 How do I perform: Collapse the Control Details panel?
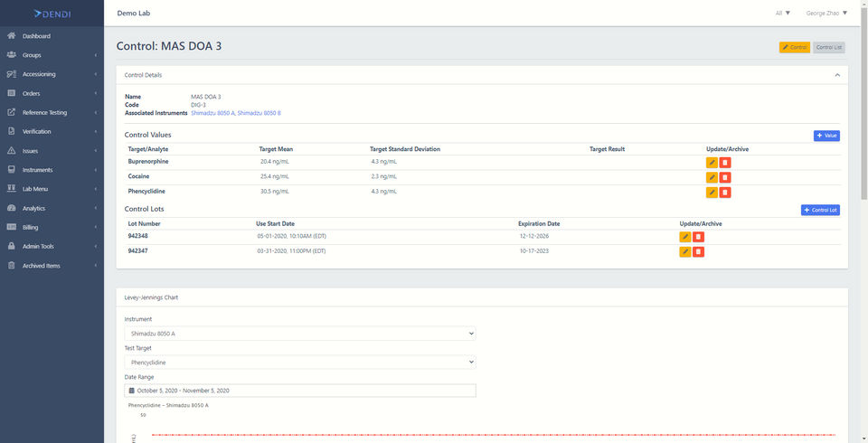[x=837, y=75]
